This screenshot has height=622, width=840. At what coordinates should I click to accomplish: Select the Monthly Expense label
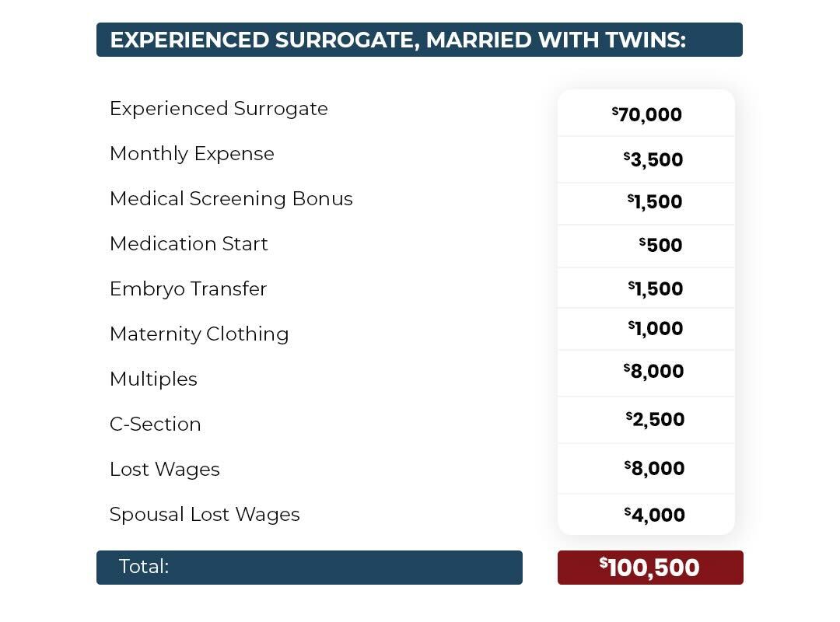click(x=191, y=154)
